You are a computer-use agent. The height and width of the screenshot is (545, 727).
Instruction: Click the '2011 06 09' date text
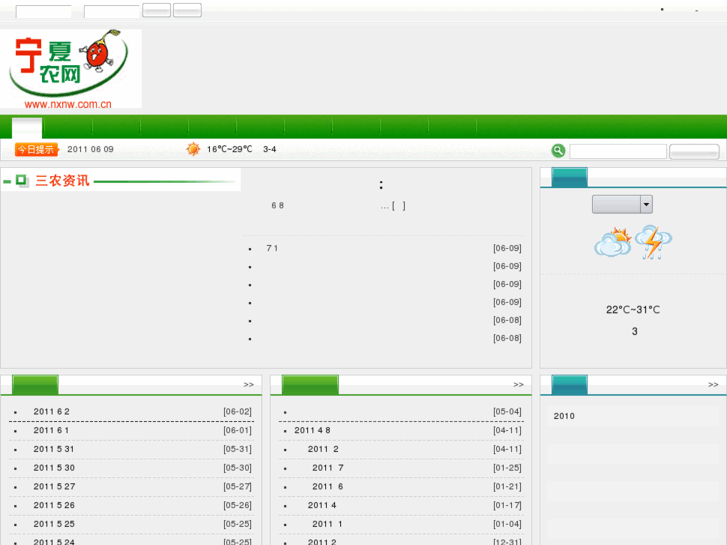90,149
